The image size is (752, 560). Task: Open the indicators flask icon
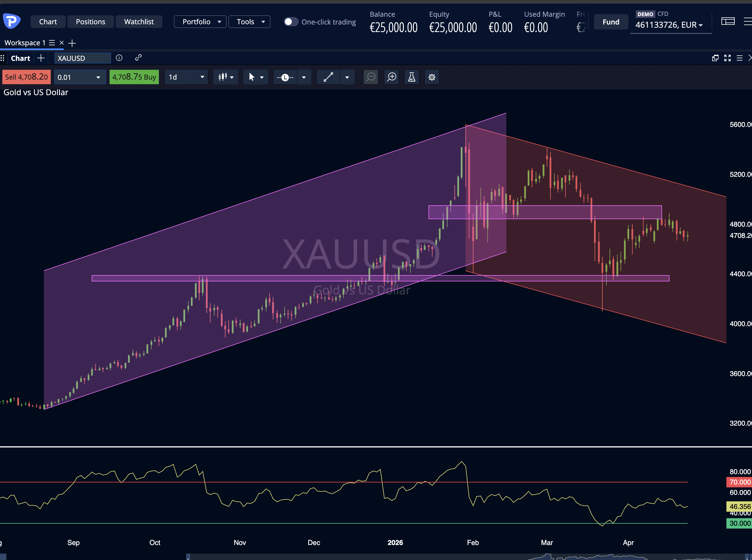411,77
